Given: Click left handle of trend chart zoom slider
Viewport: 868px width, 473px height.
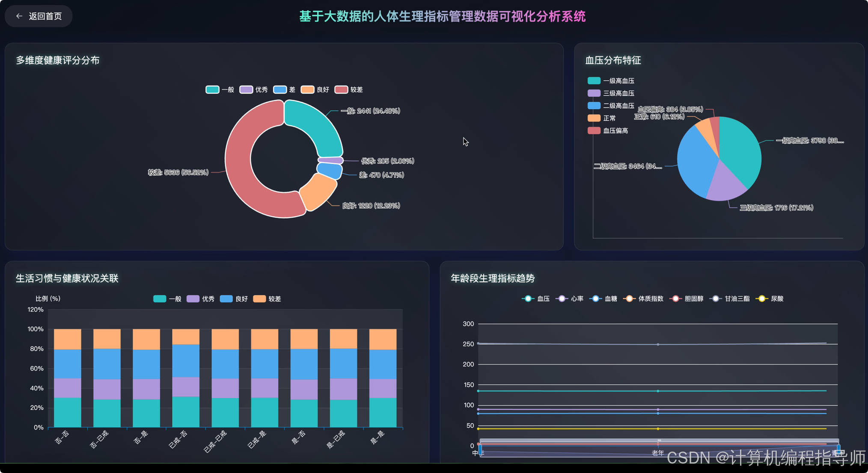Looking at the screenshot, I should [480, 450].
